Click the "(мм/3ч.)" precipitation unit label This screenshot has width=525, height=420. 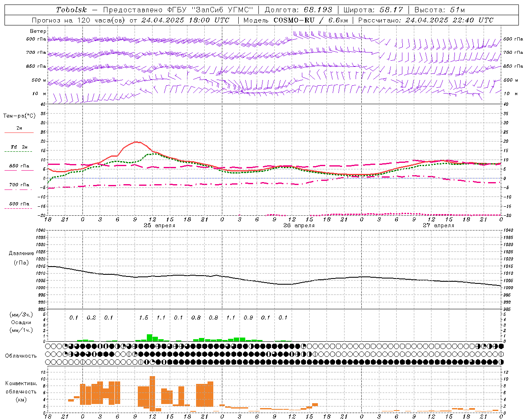[21, 315]
